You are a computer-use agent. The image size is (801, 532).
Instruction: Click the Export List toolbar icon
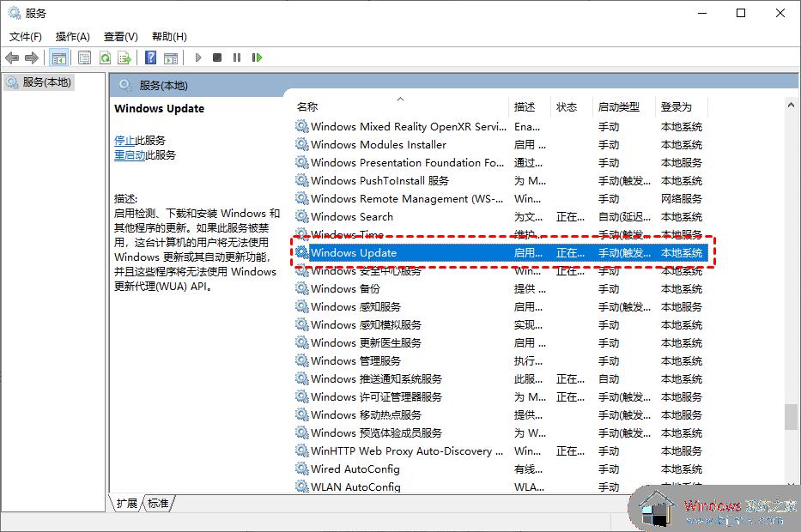pos(124,57)
